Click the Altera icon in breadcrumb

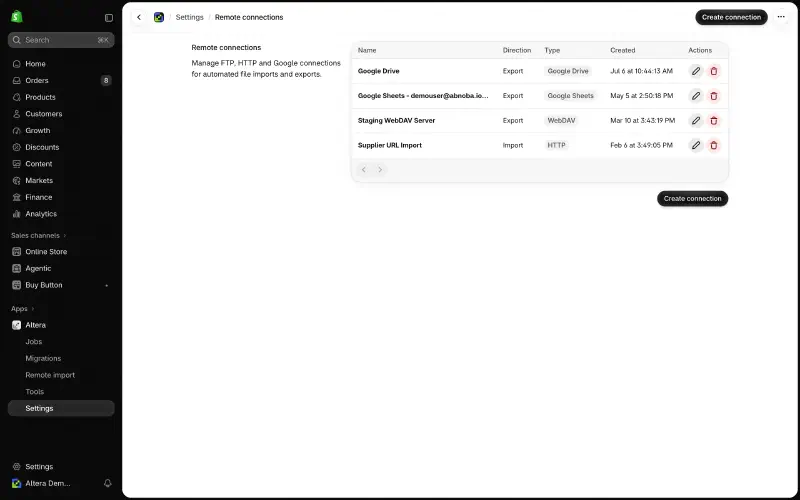pyautogui.click(x=159, y=17)
